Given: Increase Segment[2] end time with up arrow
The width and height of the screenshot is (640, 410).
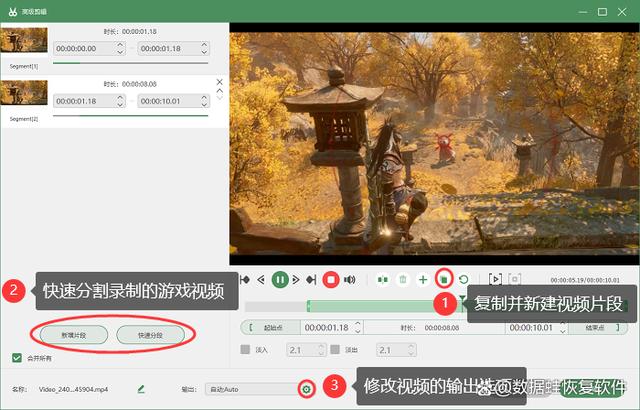Looking at the screenshot, I should (x=204, y=98).
